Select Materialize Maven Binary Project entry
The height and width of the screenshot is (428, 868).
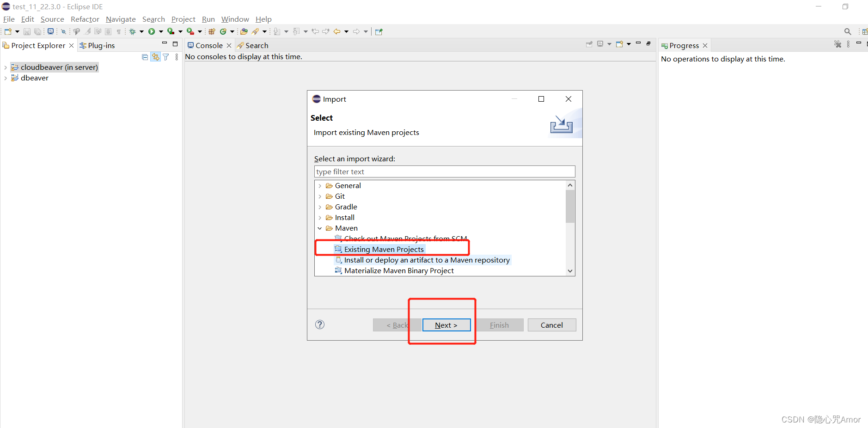[394, 270]
